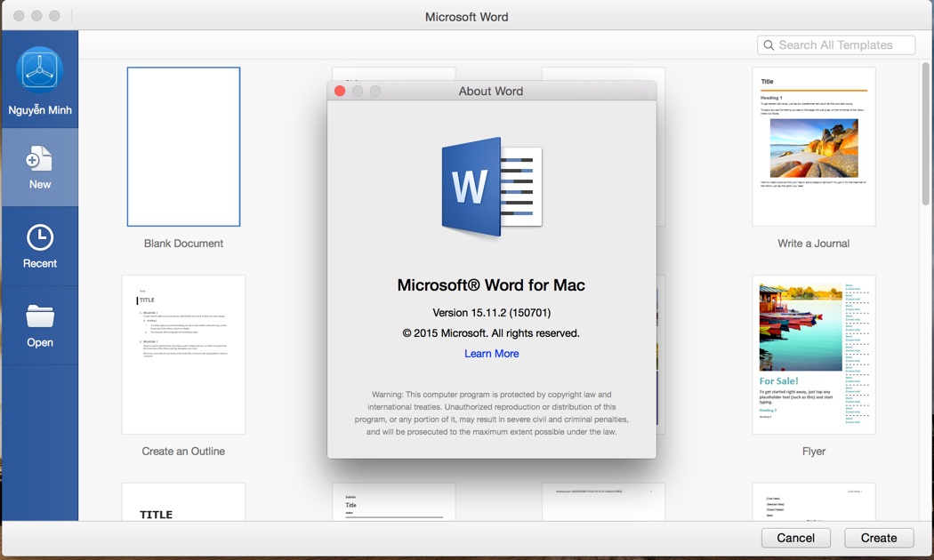Image resolution: width=934 pixels, height=560 pixels.
Task: Click the Blank Document label
Action: point(183,244)
